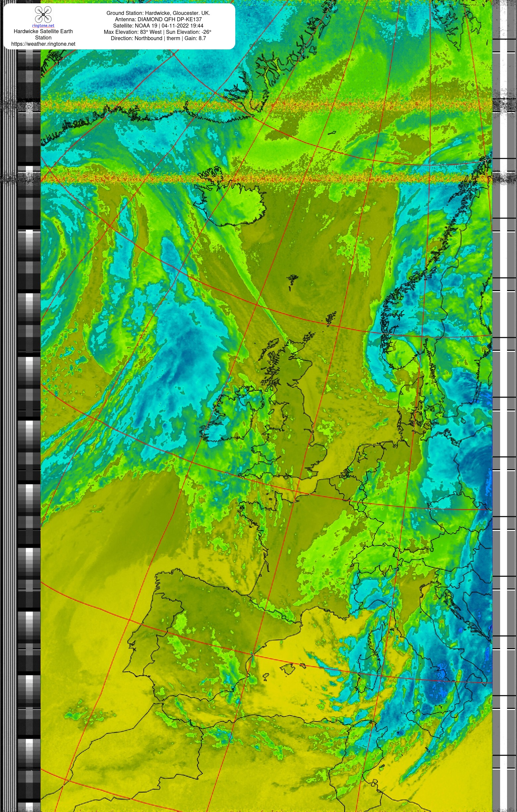
Task: Select the Max Elevation and Sun Elevation line
Action: pos(157,32)
